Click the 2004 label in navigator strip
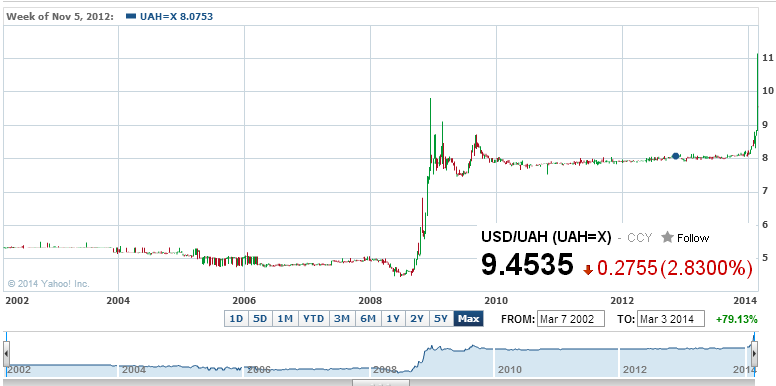 pos(134,369)
